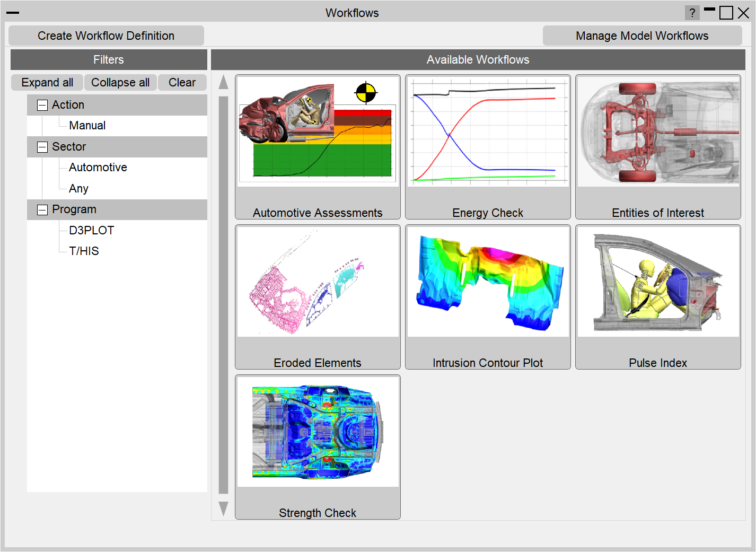Open the Automotive Assessments workflow

[x=318, y=147]
